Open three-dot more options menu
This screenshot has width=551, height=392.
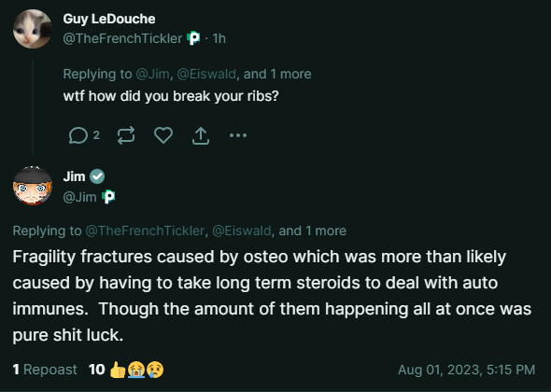[238, 135]
